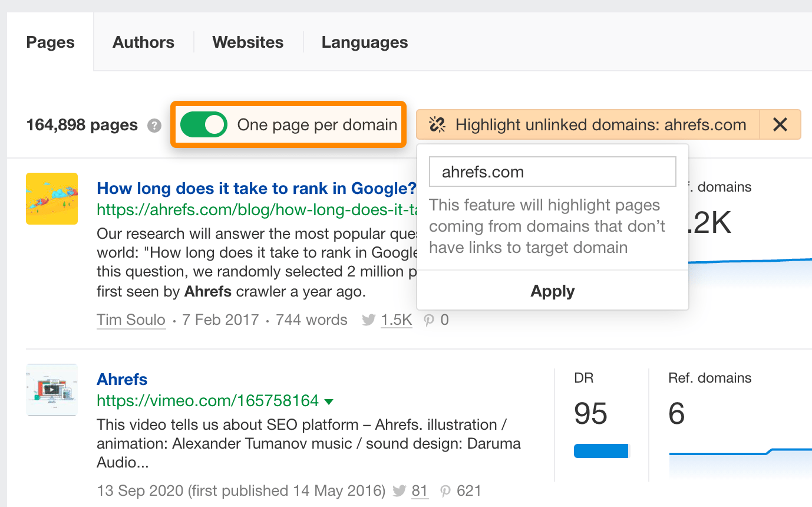Click the Twitter icon beside 1.5K
Image resolution: width=812 pixels, height=507 pixels.
tap(369, 320)
